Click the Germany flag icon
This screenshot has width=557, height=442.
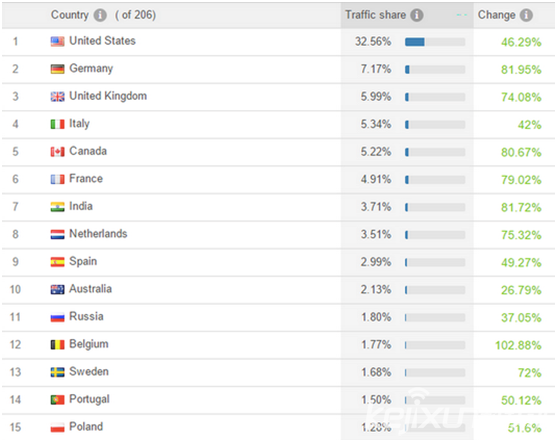[x=58, y=69]
